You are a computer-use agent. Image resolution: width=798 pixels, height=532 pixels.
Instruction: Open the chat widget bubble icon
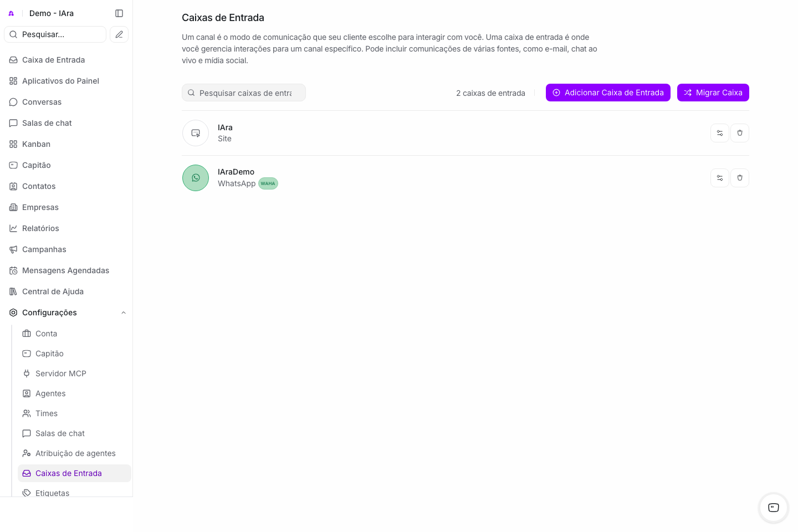(774, 508)
